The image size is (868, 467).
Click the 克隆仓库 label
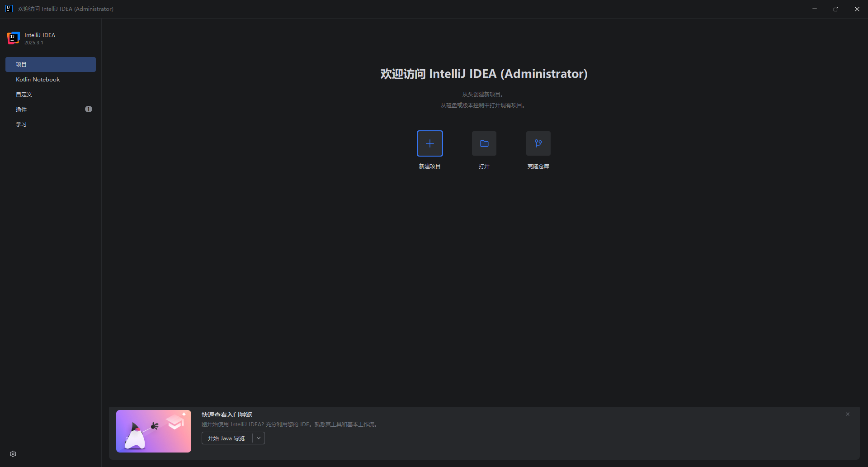(x=538, y=167)
